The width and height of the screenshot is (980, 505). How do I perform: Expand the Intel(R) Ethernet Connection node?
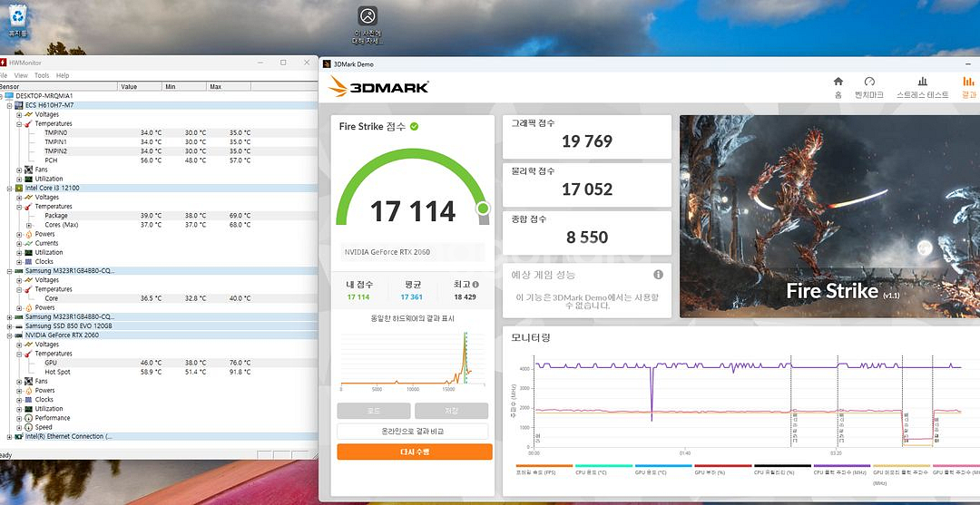9,436
